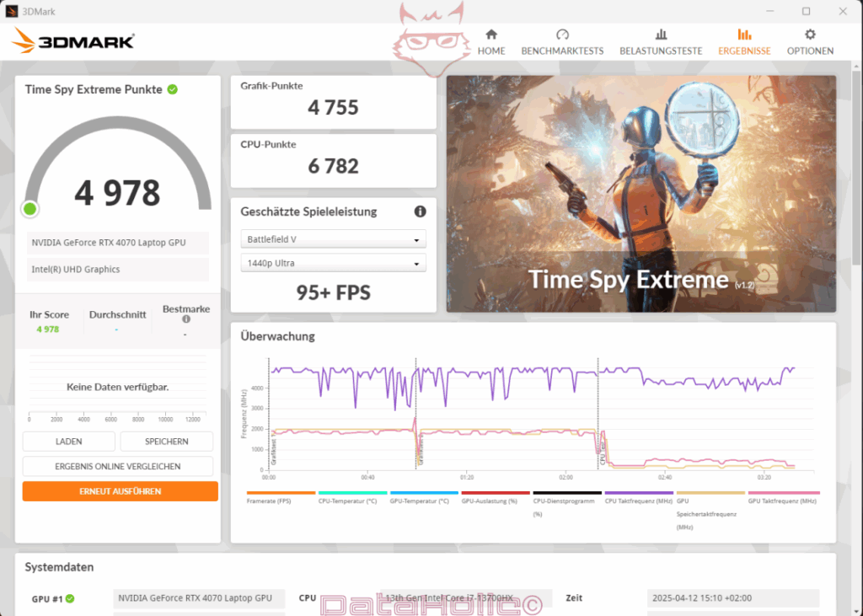This screenshot has width=863, height=616.
Task: Open the 1440p Ultra resolution dropdown
Action: coord(333,263)
